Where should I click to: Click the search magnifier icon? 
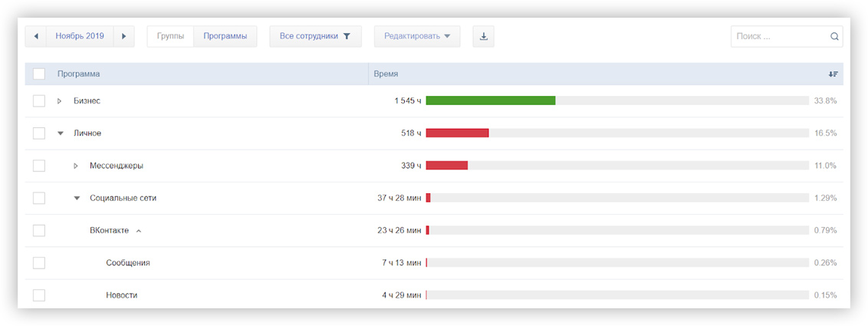(834, 36)
